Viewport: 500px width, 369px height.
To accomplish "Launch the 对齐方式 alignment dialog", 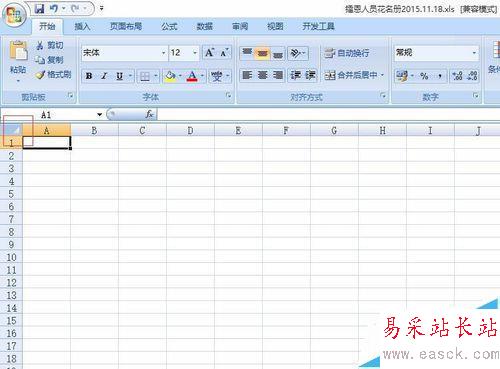I will click(x=383, y=96).
